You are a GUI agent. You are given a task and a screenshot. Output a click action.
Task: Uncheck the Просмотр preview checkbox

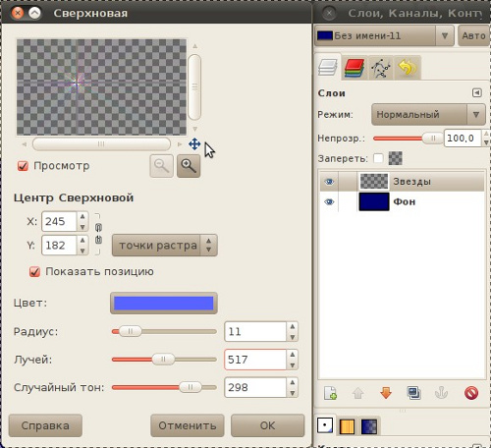[23, 166]
